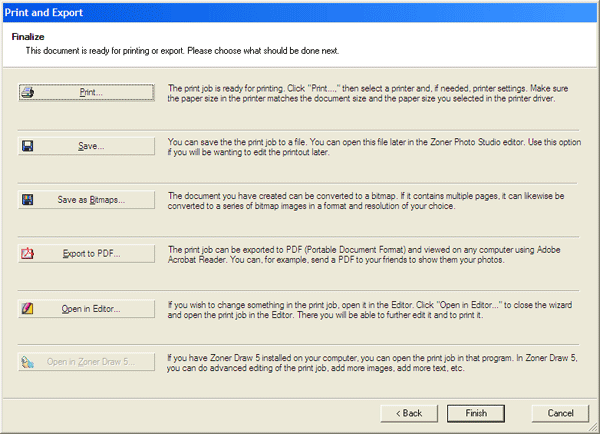
Task: Click the Print and Export title bar
Action: [300, 11]
